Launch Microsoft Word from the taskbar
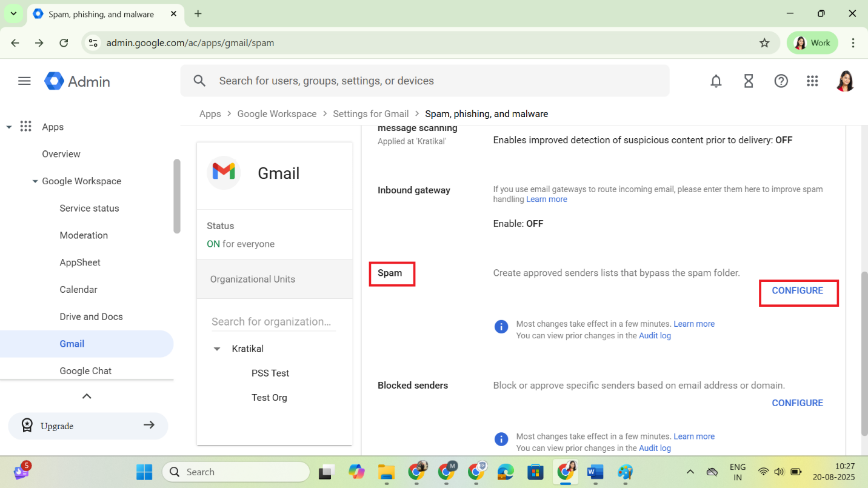Viewport: 868px width, 488px height. click(595, 472)
